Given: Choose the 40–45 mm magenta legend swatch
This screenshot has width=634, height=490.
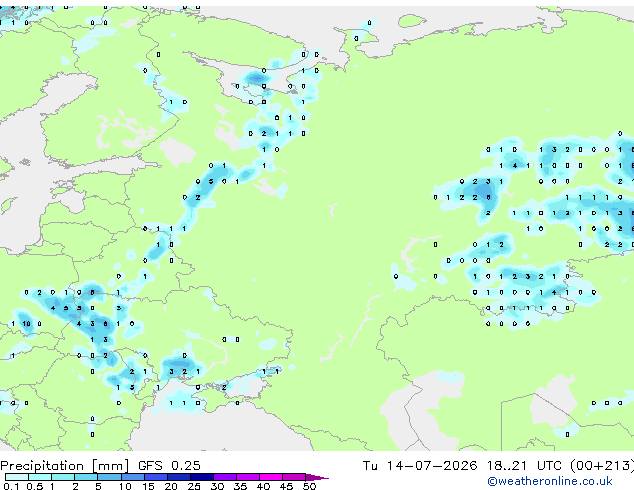Looking at the screenshot, I should (x=271, y=477).
